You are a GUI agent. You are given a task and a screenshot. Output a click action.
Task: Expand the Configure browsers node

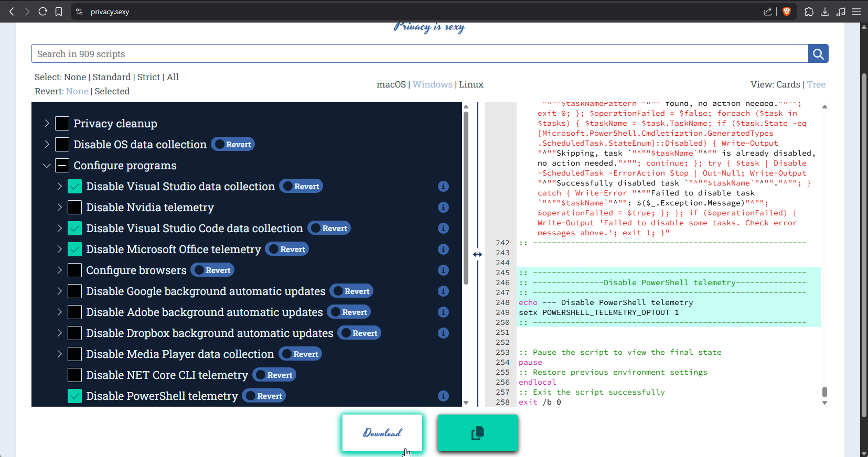(59, 270)
